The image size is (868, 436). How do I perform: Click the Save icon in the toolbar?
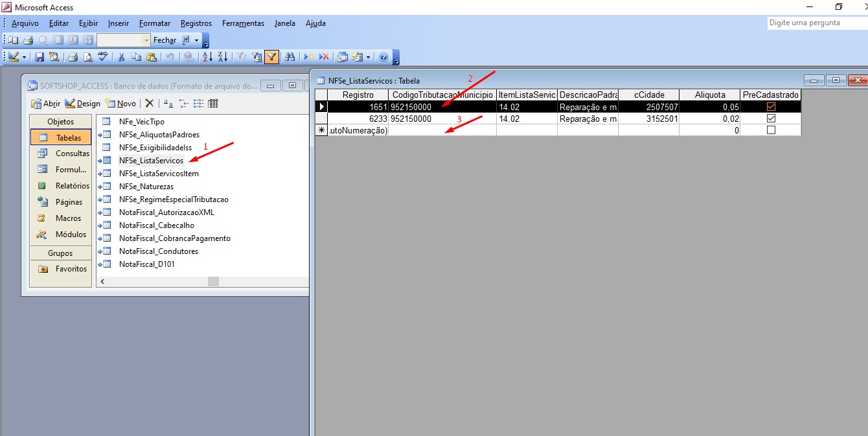point(40,57)
